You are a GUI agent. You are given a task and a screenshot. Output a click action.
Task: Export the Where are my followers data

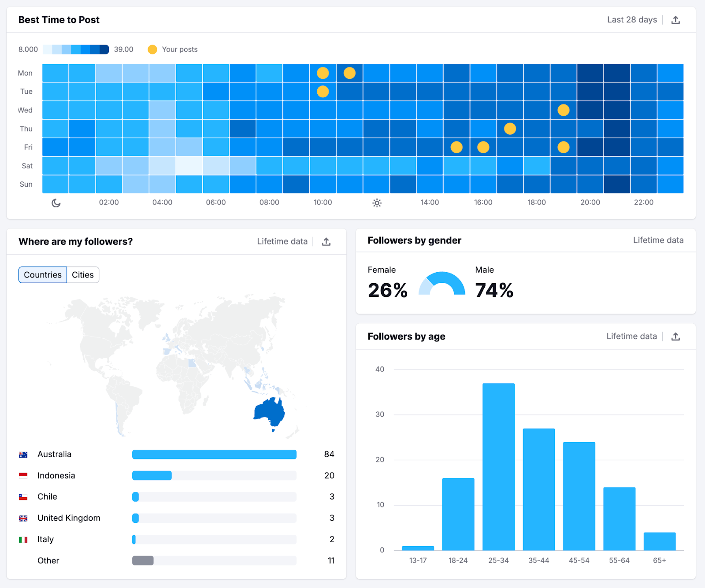coord(326,241)
